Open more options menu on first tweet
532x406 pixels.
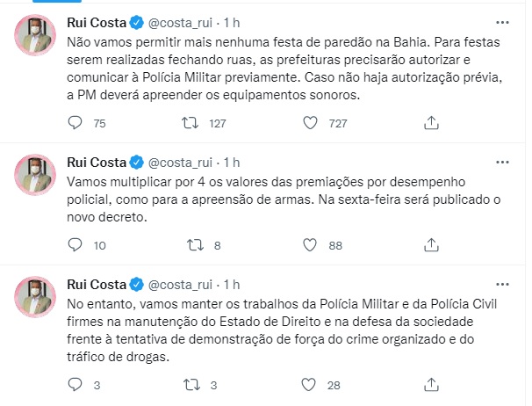pyautogui.click(x=502, y=21)
